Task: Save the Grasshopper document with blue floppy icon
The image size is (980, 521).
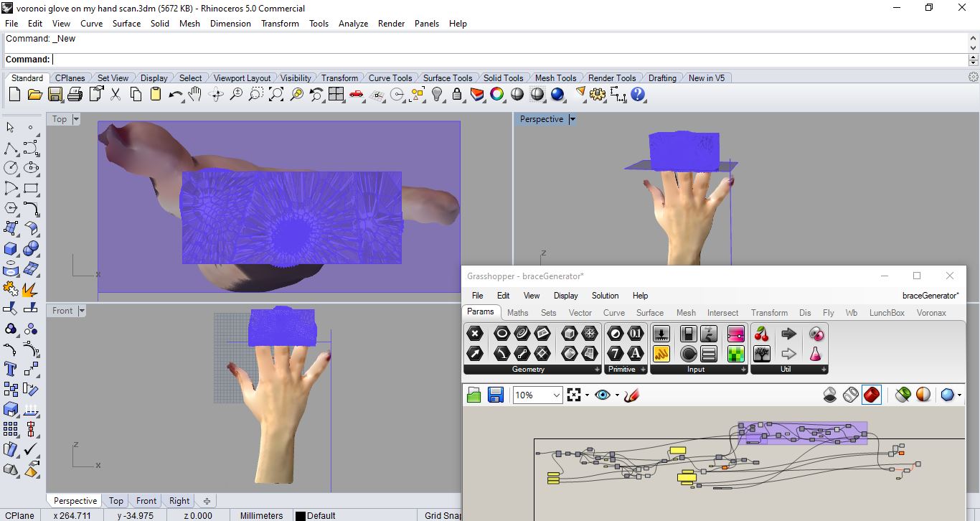Action: pos(495,395)
